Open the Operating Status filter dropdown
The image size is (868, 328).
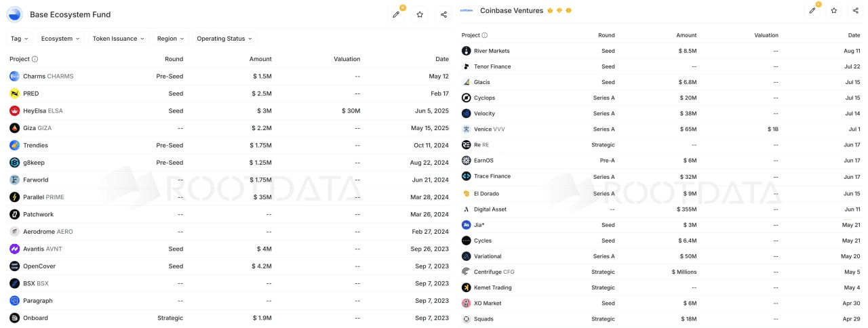[x=224, y=39]
